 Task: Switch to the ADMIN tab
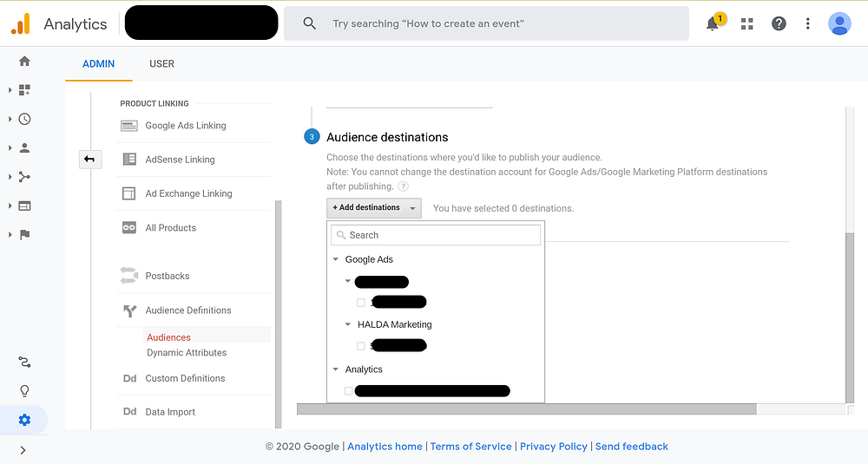point(99,63)
